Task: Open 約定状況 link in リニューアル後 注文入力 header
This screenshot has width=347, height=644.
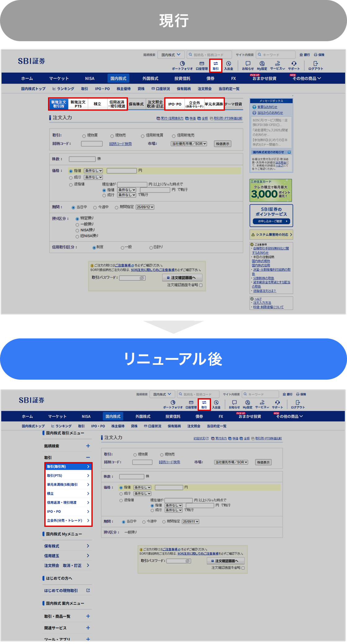Action: pyautogui.click(x=201, y=439)
